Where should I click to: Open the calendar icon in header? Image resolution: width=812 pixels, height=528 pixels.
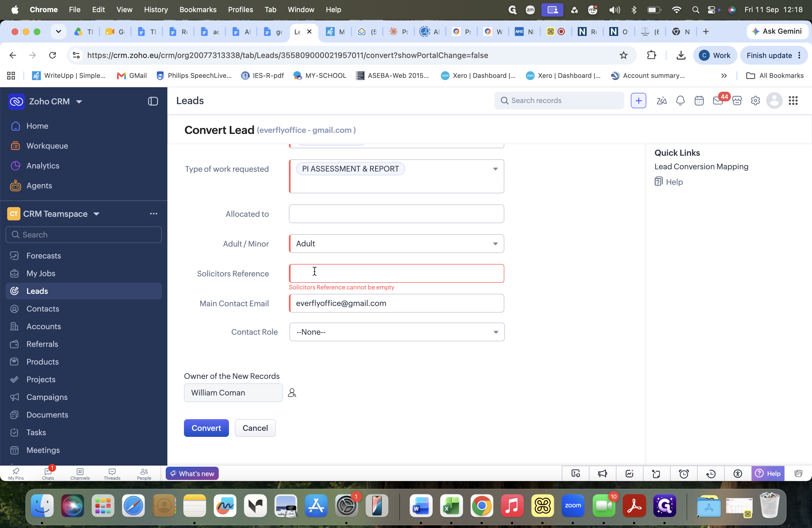coord(699,101)
